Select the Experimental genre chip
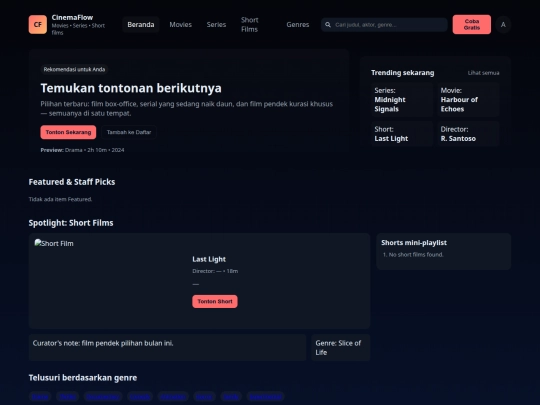The image size is (540, 405). 265,397
